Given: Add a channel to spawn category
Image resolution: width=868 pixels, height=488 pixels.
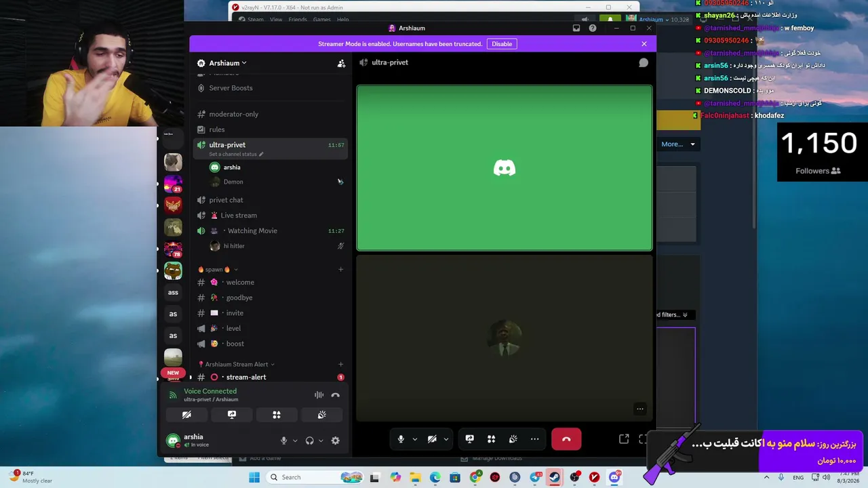Looking at the screenshot, I should point(340,270).
